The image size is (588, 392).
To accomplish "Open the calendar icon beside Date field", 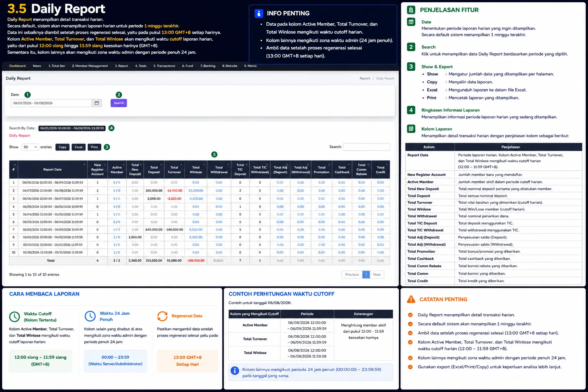I will pos(97,103).
